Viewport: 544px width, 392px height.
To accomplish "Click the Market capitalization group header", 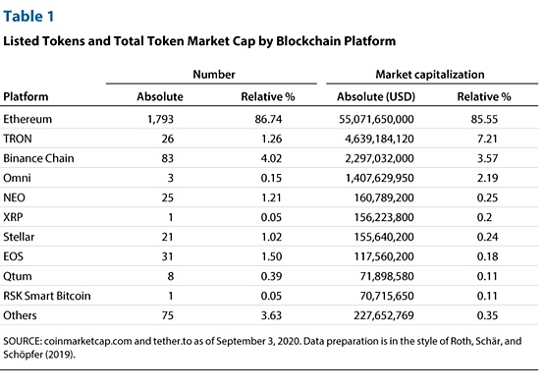I will (x=430, y=75).
